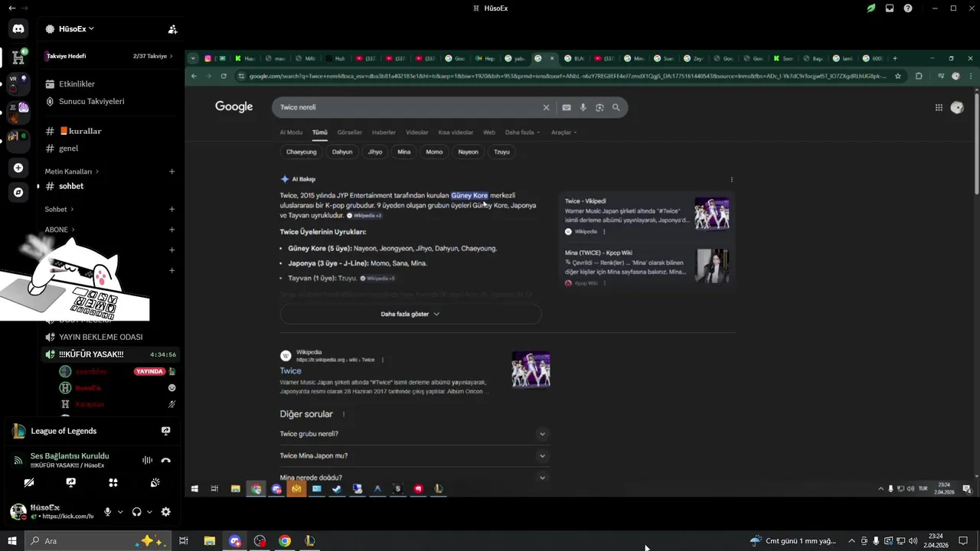Open Discord direct messages home icon

click(x=18, y=29)
